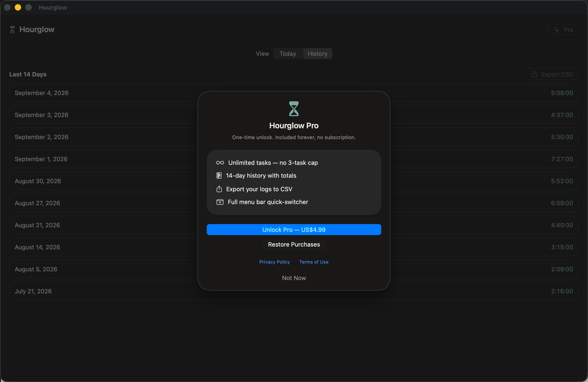Image resolution: width=588 pixels, height=382 pixels.
Task: Click the View label beside the tabs
Action: tap(262, 53)
